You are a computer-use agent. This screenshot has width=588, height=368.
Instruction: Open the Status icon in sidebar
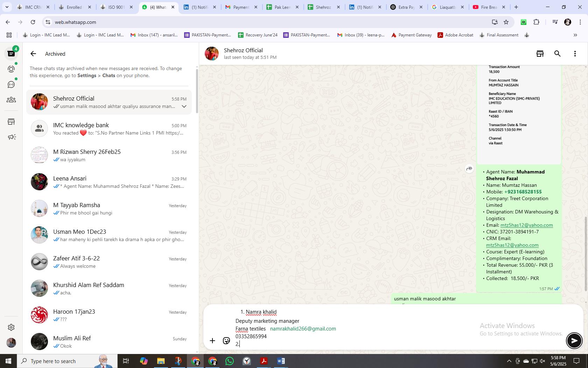(x=11, y=69)
